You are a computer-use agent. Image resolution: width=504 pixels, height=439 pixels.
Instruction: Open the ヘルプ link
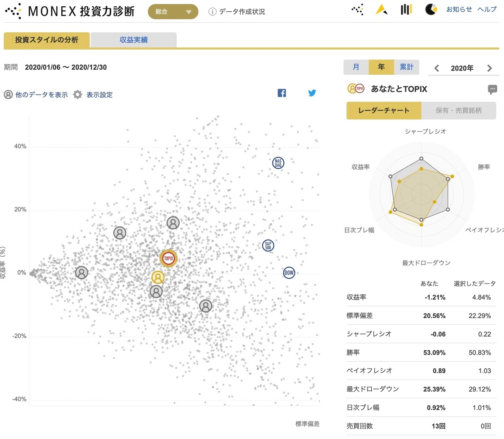(487, 9)
